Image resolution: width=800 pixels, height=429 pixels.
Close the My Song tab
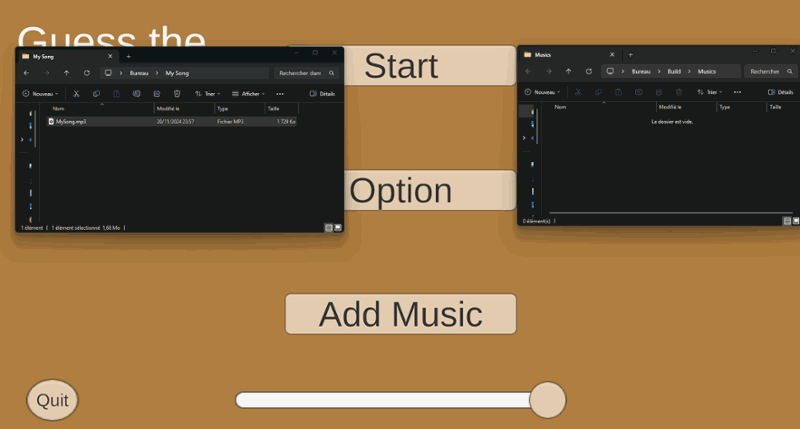(110, 57)
